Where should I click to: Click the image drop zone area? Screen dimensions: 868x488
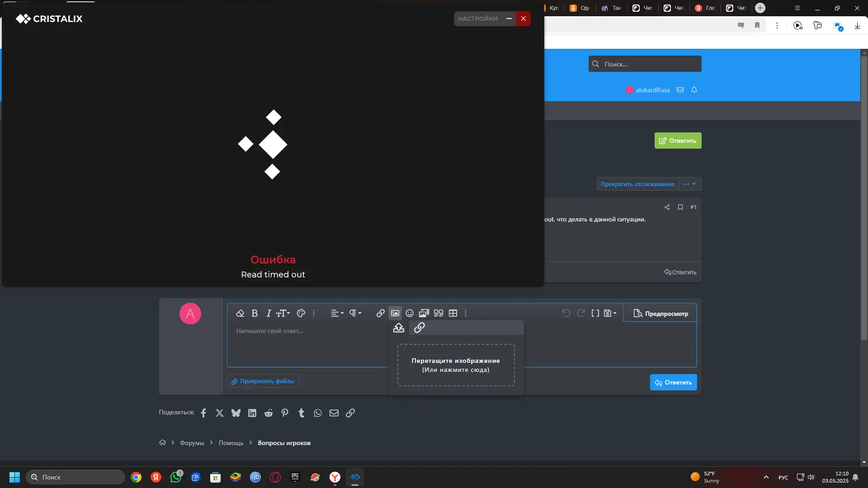click(x=456, y=365)
